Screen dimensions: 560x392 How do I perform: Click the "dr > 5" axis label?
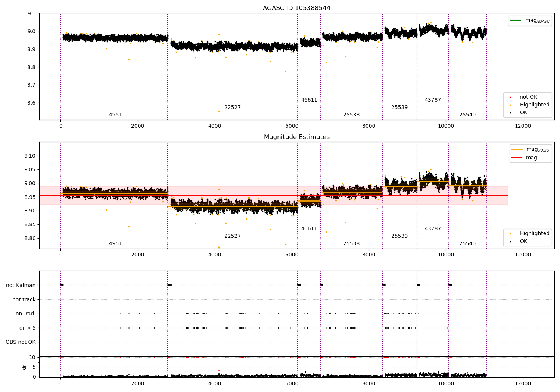[28, 328]
